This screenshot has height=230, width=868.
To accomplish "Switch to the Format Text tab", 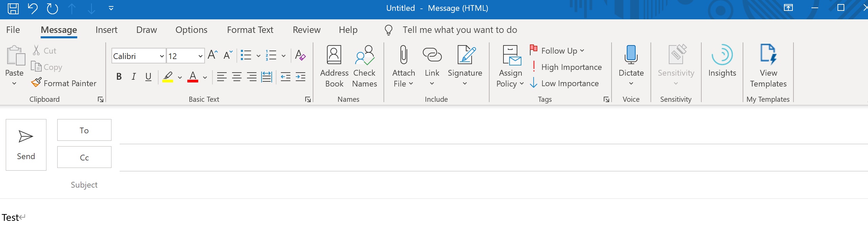I will point(250,30).
